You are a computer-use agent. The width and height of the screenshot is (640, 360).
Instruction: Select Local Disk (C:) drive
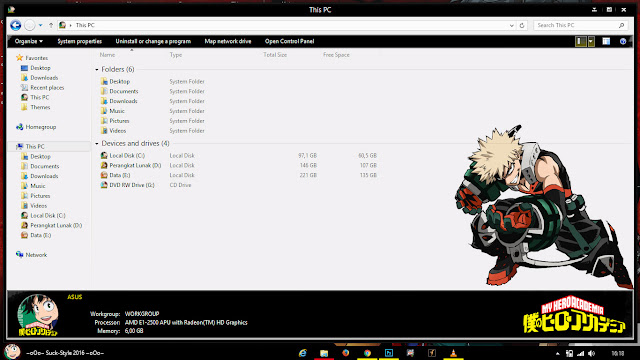(x=127, y=156)
